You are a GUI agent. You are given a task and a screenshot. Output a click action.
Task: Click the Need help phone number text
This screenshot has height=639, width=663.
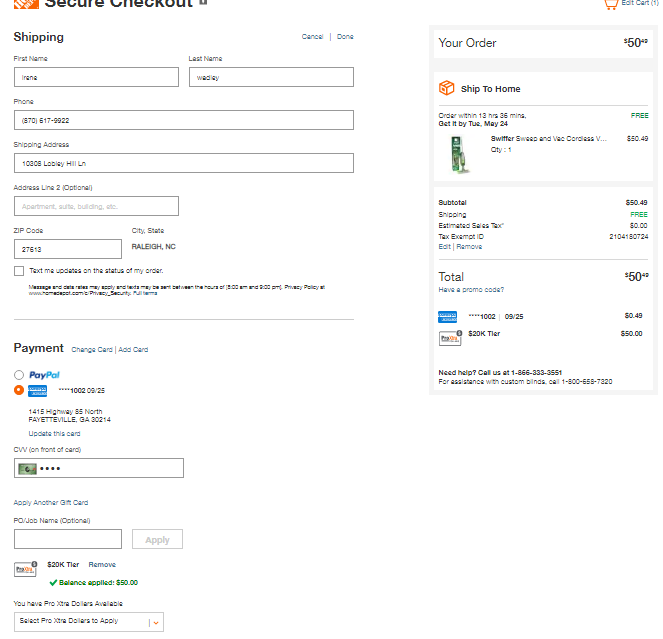click(500, 373)
